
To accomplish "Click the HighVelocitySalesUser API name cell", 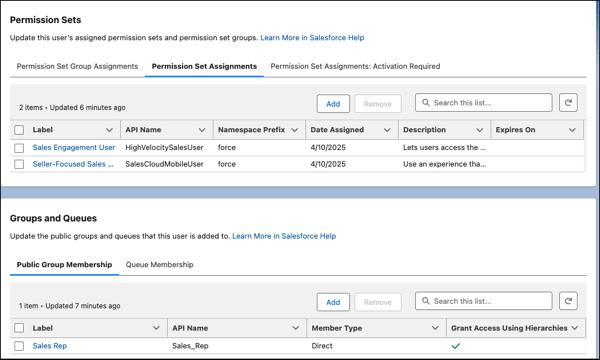I will pyautogui.click(x=164, y=147).
